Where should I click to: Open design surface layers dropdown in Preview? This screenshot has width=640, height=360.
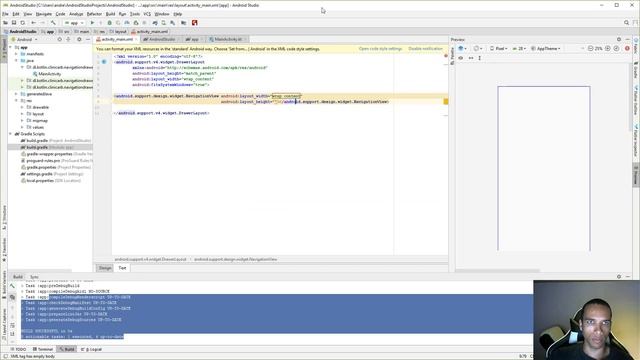pos(462,49)
